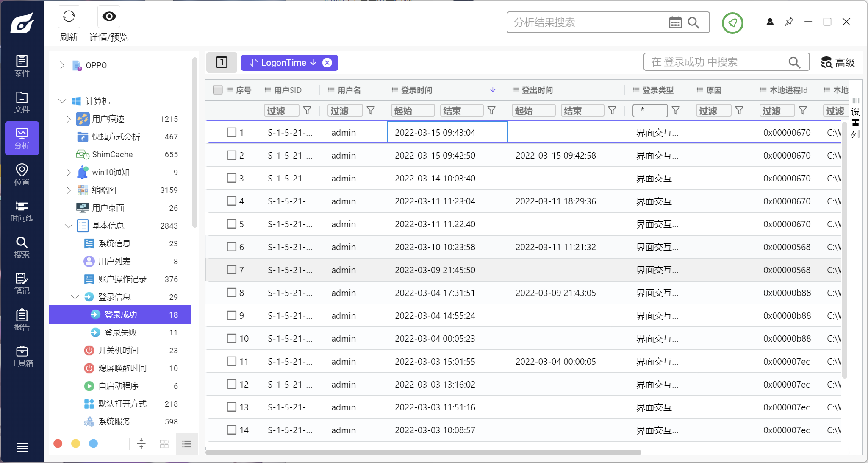The width and height of the screenshot is (868, 463).
Task: Click the 序号 column header
Action: coord(244,90)
